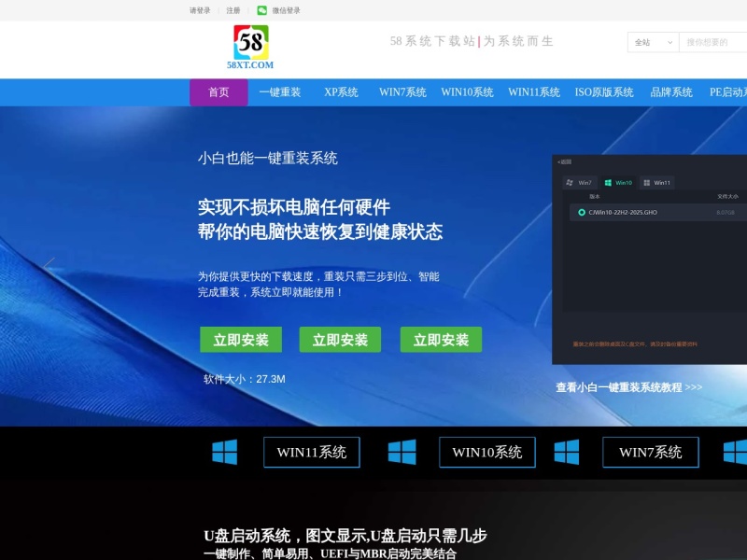Open the 首页 navigation tab

tap(218, 92)
